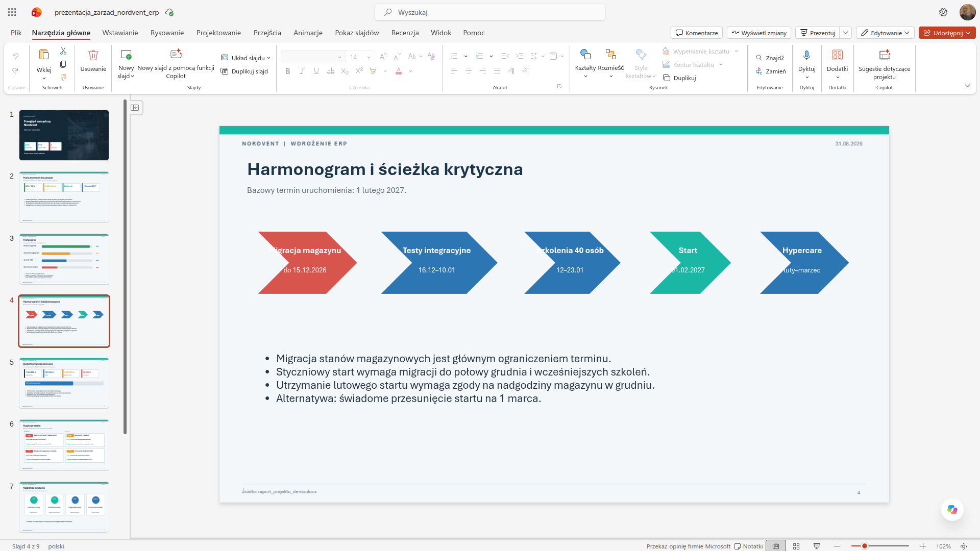
Task: Open the Plik menu
Action: (16, 33)
